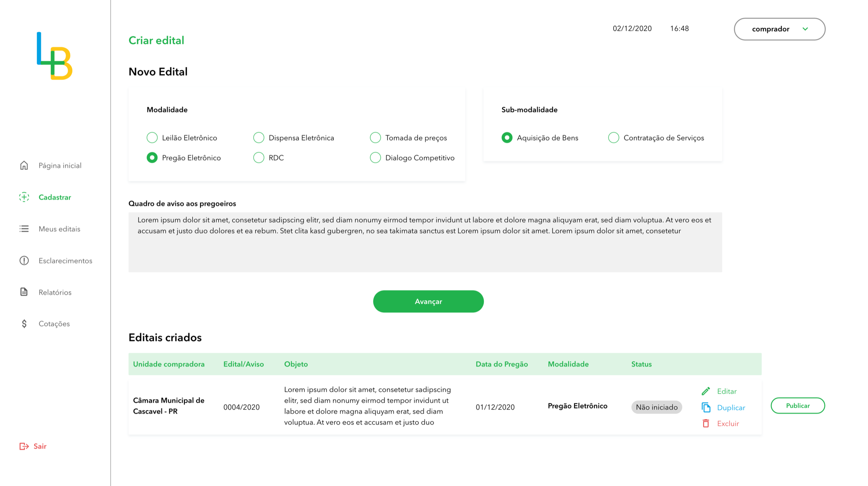
Task: Select the Aquisição de Bens sub-modality
Action: click(507, 138)
